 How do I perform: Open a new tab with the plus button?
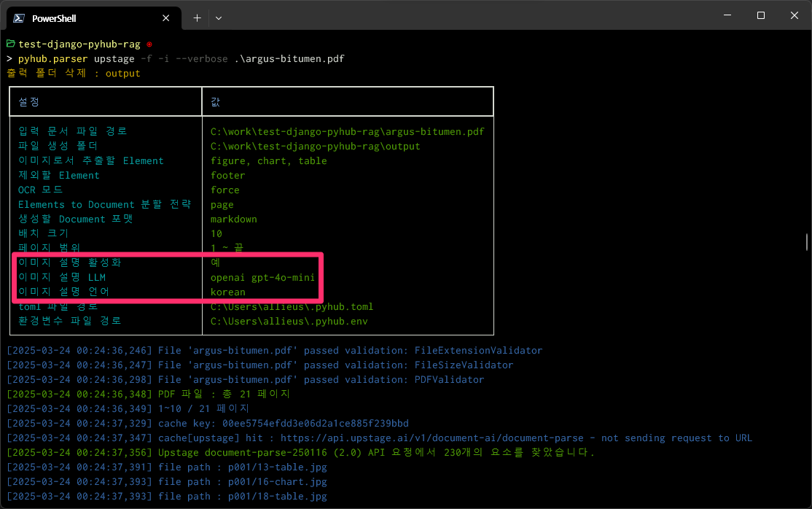(x=197, y=18)
